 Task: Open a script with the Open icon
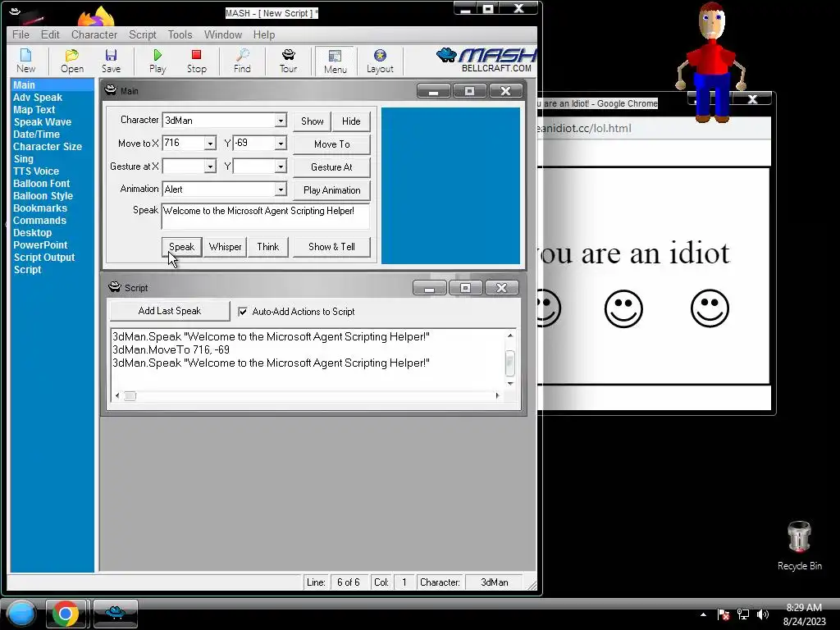click(x=72, y=61)
